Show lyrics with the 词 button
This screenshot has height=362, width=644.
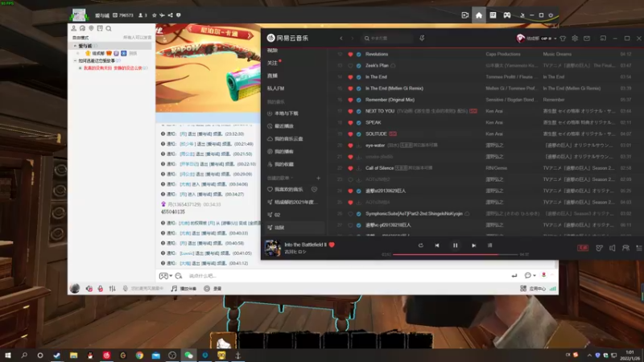[489, 245]
